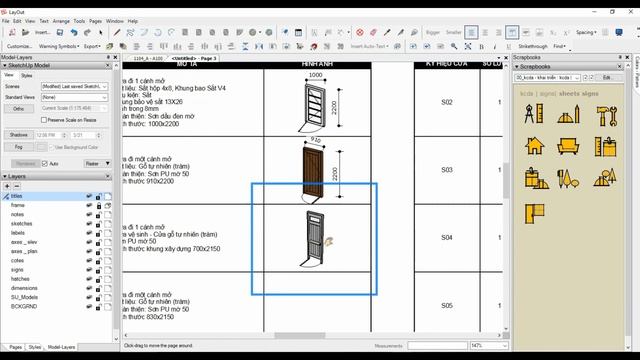Click the Customize... toolbar button
The height and width of the screenshot is (360, 640).
(19, 47)
